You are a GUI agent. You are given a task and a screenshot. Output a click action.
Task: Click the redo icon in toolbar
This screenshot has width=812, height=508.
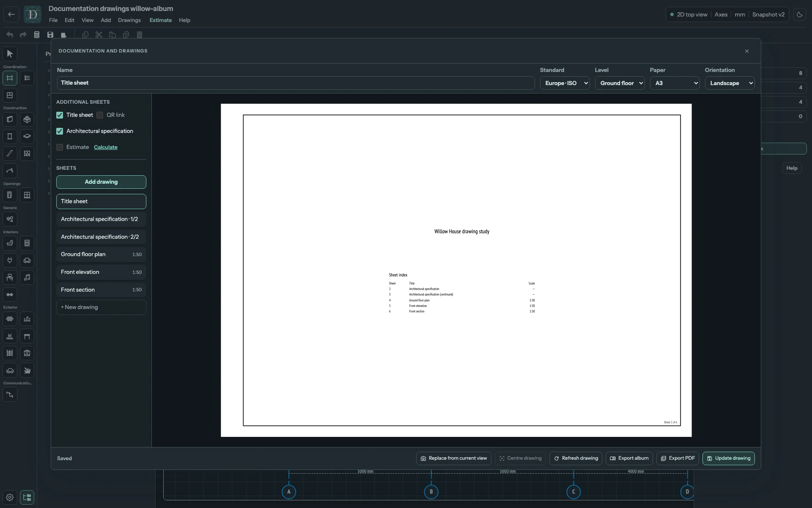[x=23, y=35]
